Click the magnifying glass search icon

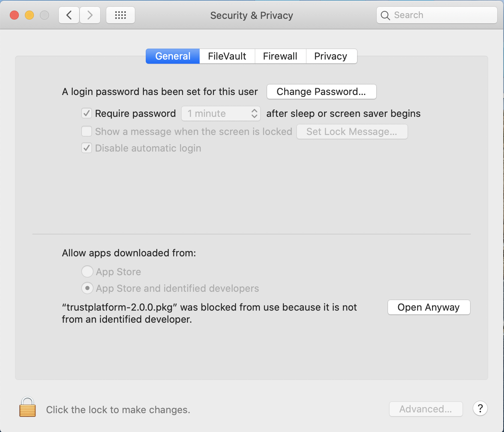point(385,15)
